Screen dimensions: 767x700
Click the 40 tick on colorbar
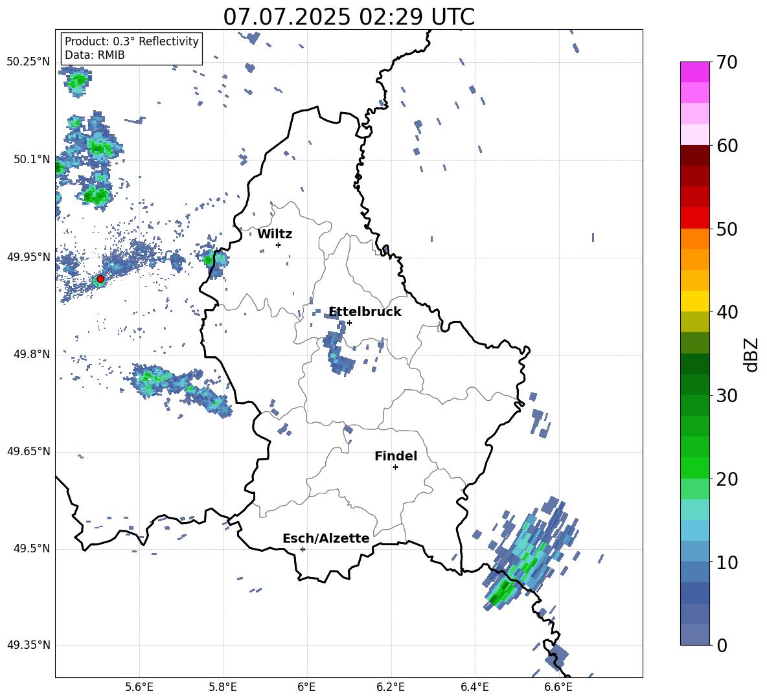point(727,312)
